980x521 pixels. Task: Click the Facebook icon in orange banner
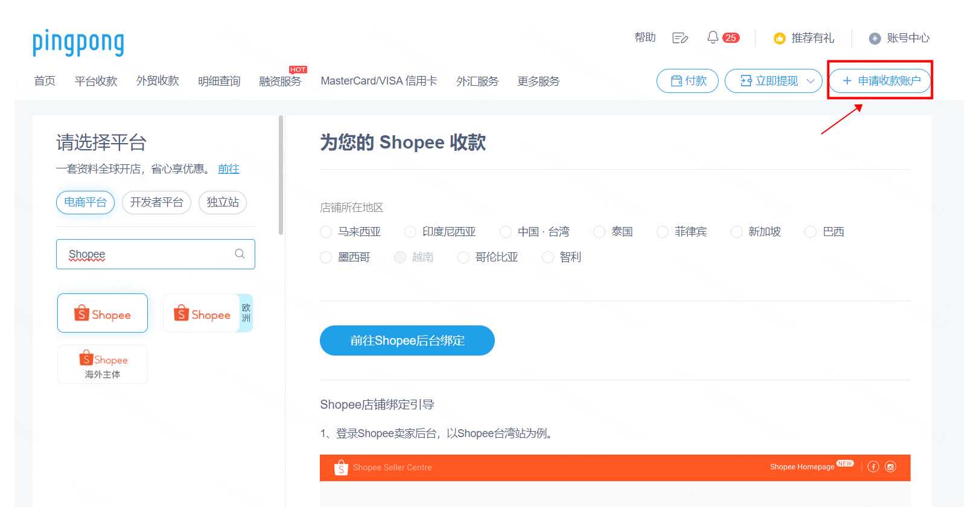pos(873,467)
